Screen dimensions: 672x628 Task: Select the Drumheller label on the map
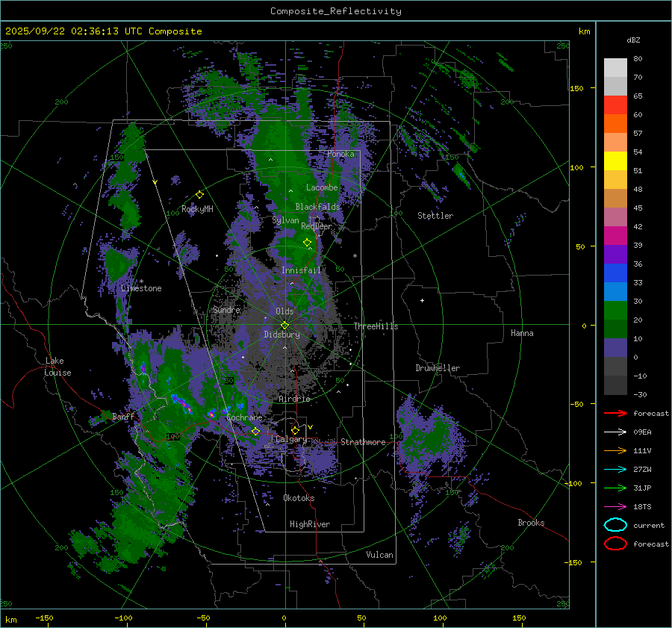(x=438, y=368)
